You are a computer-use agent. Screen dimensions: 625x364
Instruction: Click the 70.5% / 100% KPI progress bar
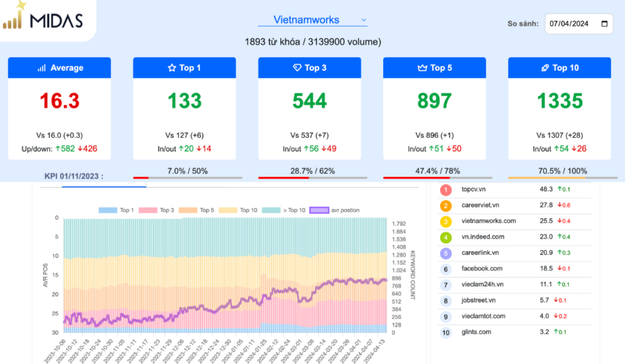tap(562, 177)
